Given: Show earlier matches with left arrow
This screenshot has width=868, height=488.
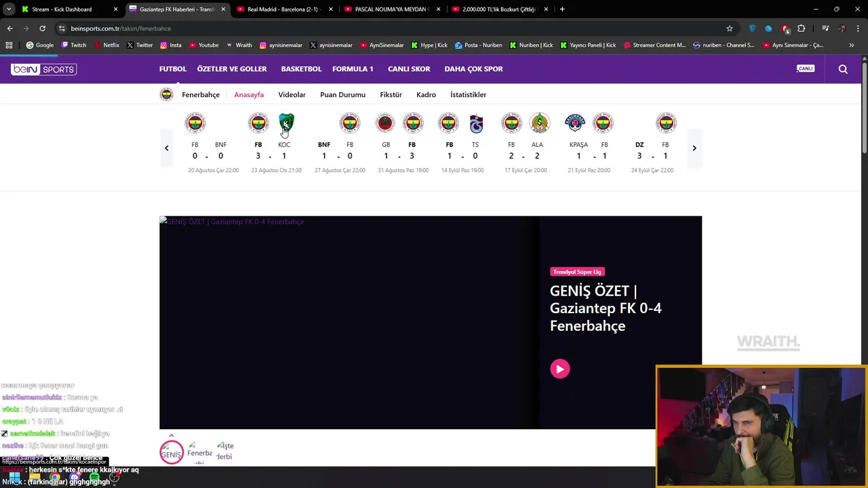Looking at the screenshot, I should coord(167,148).
